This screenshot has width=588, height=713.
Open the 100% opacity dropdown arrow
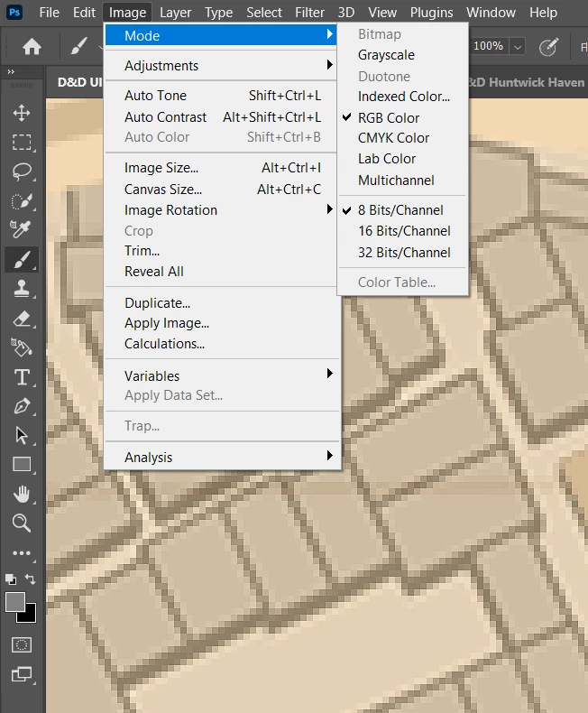click(518, 46)
